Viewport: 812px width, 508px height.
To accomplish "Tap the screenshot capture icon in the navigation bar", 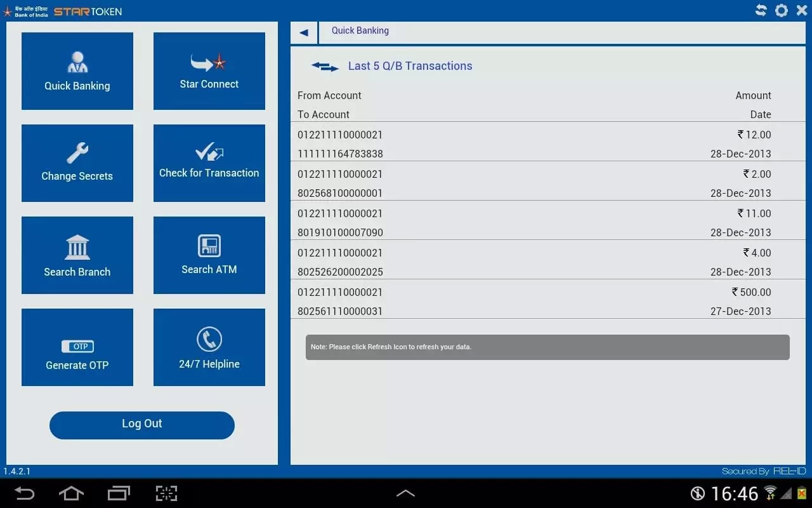I will [166, 493].
